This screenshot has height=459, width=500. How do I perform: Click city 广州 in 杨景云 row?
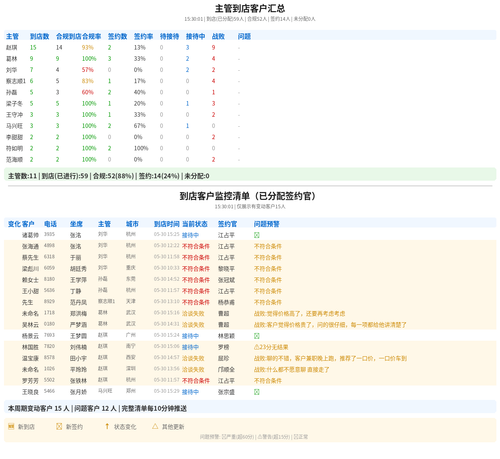point(131,335)
